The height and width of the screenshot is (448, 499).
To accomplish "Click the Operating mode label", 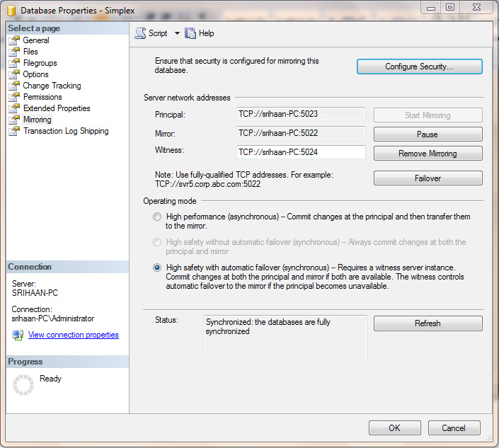I will coord(170,201).
